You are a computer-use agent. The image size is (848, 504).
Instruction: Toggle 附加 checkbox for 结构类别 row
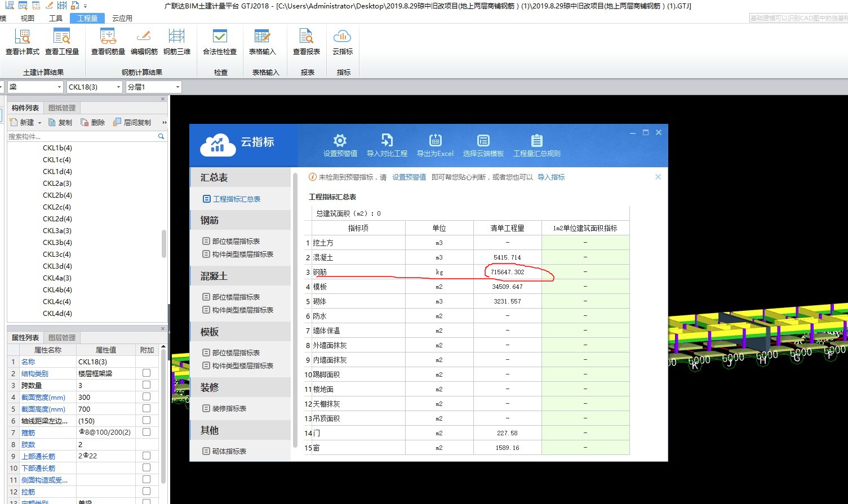point(146,373)
